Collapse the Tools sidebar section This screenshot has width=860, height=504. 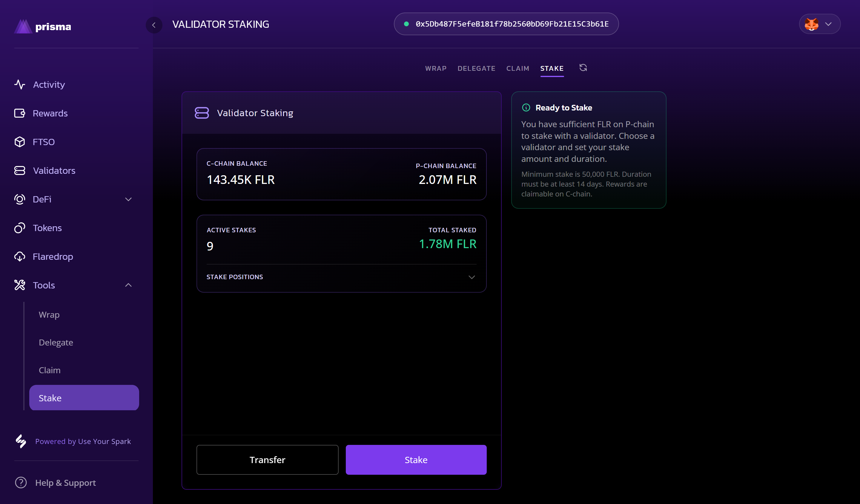(x=128, y=285)
